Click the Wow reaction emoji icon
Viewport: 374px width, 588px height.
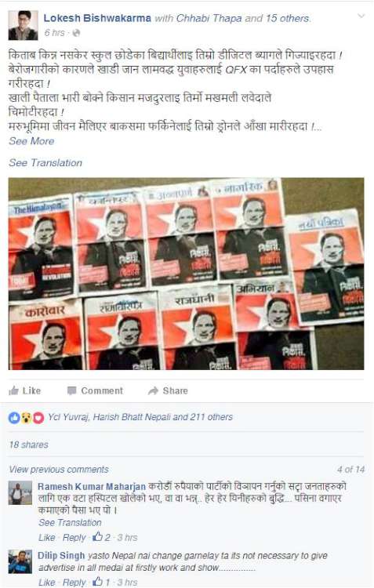click(26, 417)
